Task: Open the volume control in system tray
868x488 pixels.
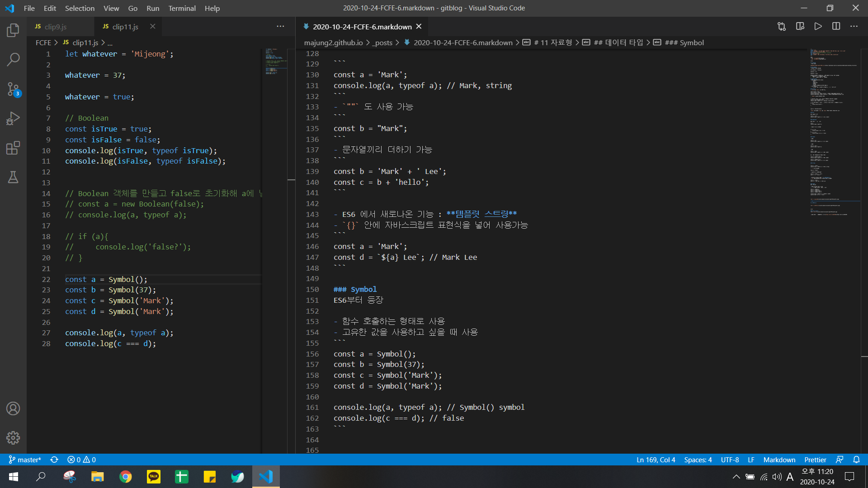Action: point(777,477)
